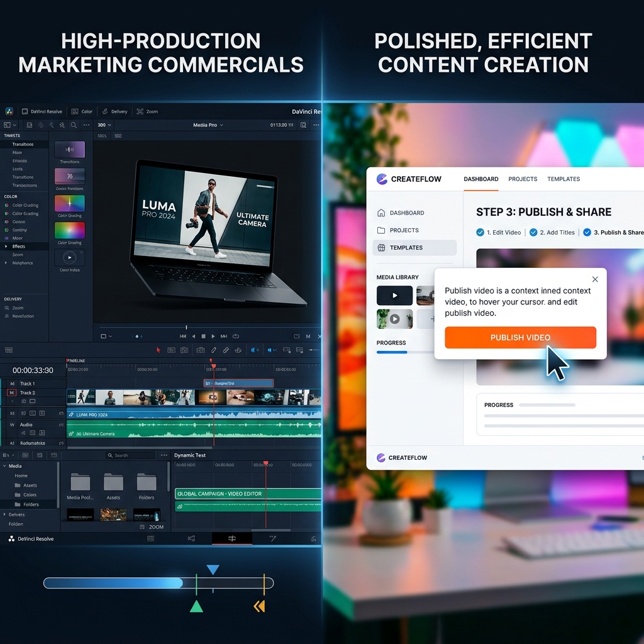Switch to the PROJECTS tab in CreateFlow
This screenshot has height=644, width=644.
click(523, 179)
